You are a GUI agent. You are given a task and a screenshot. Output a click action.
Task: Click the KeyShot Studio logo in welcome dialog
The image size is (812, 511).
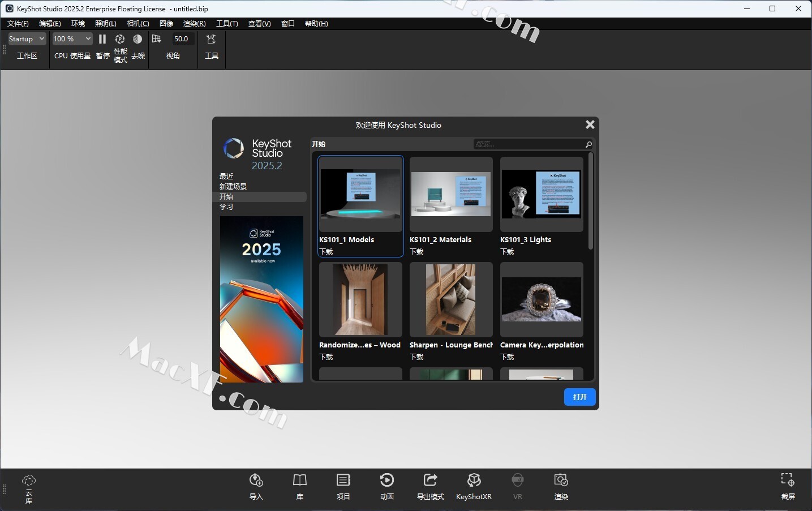point(233,148)
